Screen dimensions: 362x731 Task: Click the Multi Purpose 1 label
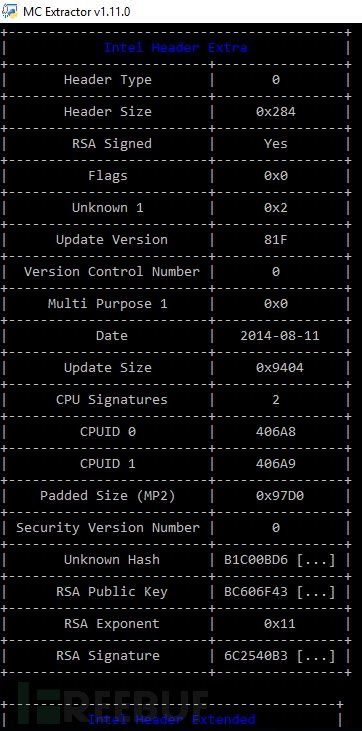108,304
